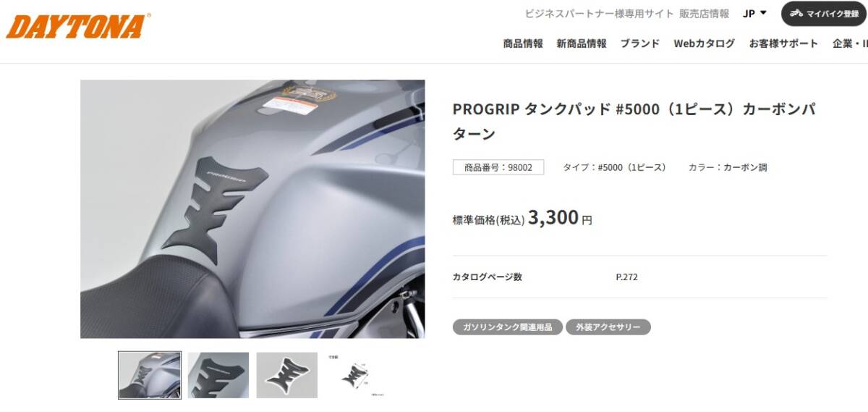The image size is (868, 412).
Task: Select the second close-up tank pad thumbnail
Action: [x=218, y=375]
